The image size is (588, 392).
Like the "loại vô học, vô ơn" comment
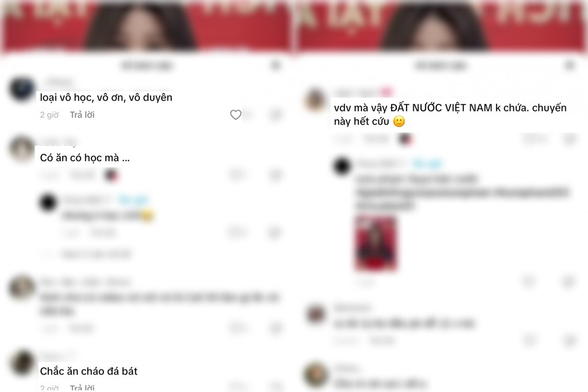[235, 115]
